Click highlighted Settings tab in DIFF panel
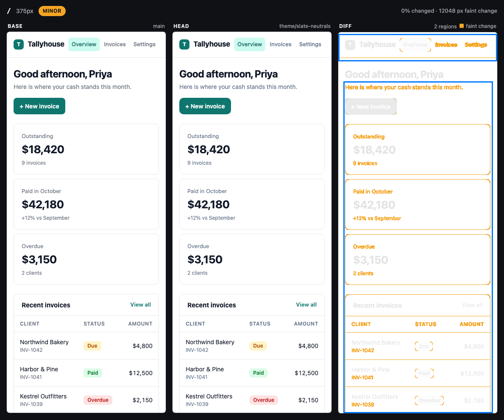The image size is (504, 420). pos(476,44)
